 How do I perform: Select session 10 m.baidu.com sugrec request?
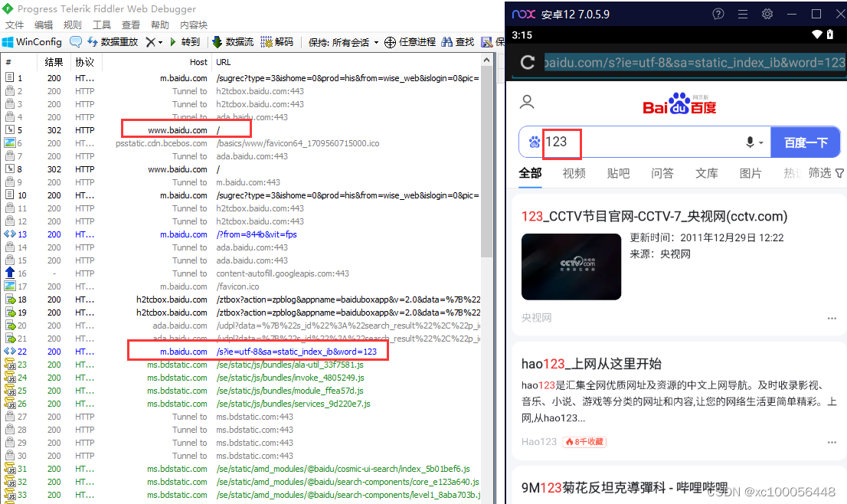pos(241,195)
